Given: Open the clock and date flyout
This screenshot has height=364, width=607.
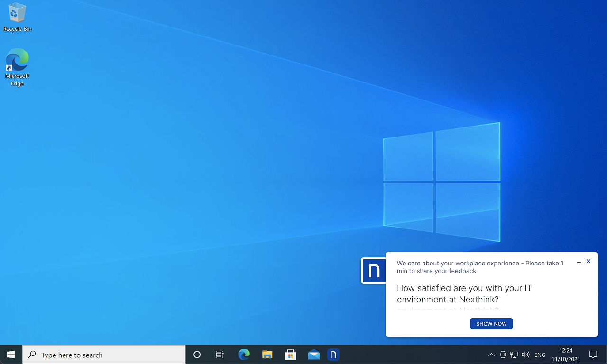Looking at the screenshot, I should click(x=566, y=355).
